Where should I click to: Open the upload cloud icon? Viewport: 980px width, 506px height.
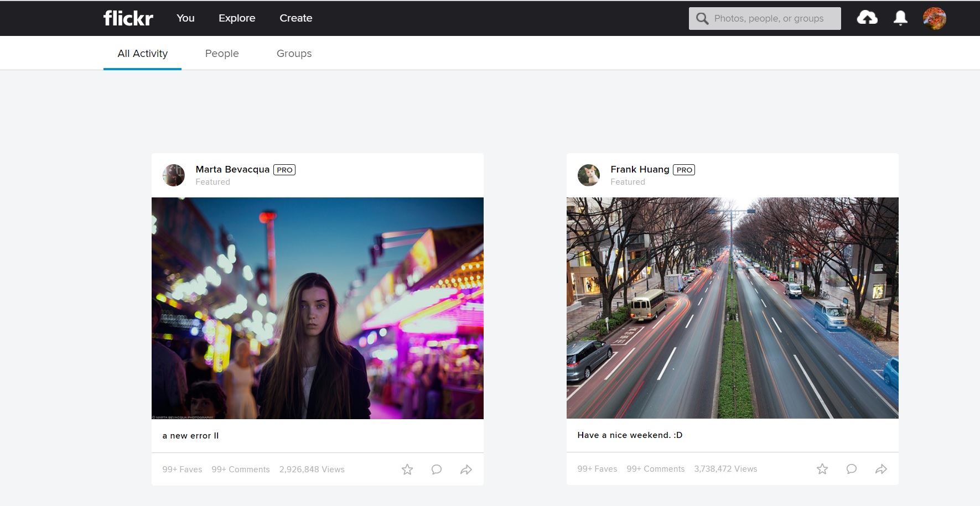pyautogui.click(x=867, y=18)
